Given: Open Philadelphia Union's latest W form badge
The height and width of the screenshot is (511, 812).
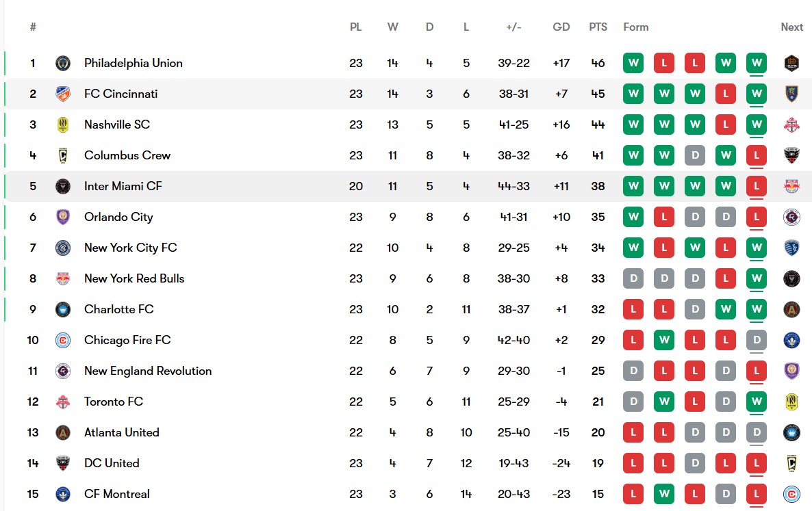Looking at the screenshot, I should pos(757,63).
